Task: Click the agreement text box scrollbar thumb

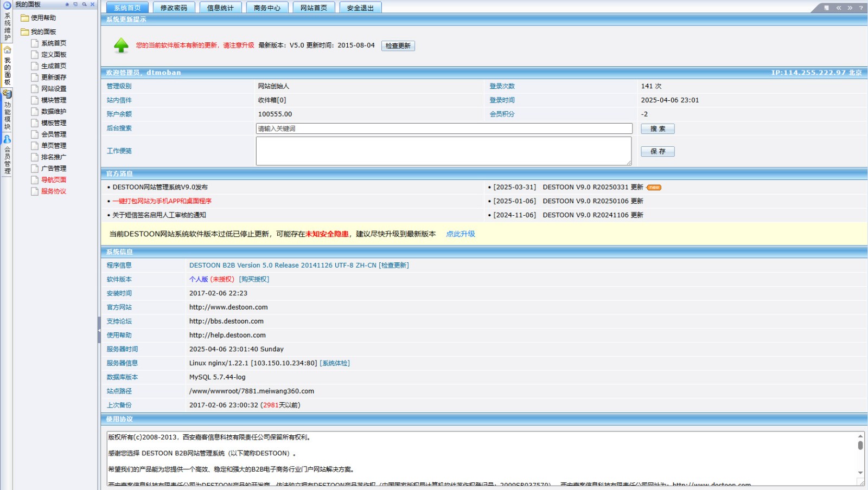Action: (860, 445)
